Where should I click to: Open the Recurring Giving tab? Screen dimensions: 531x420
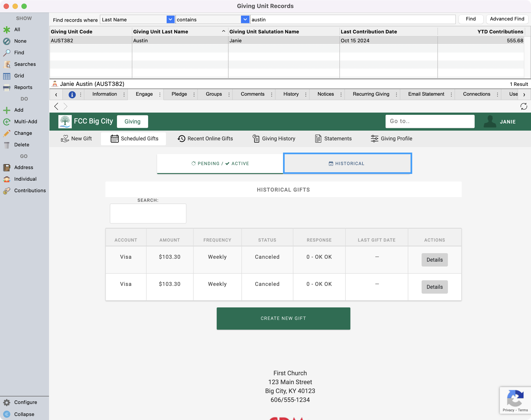point(371,94)
